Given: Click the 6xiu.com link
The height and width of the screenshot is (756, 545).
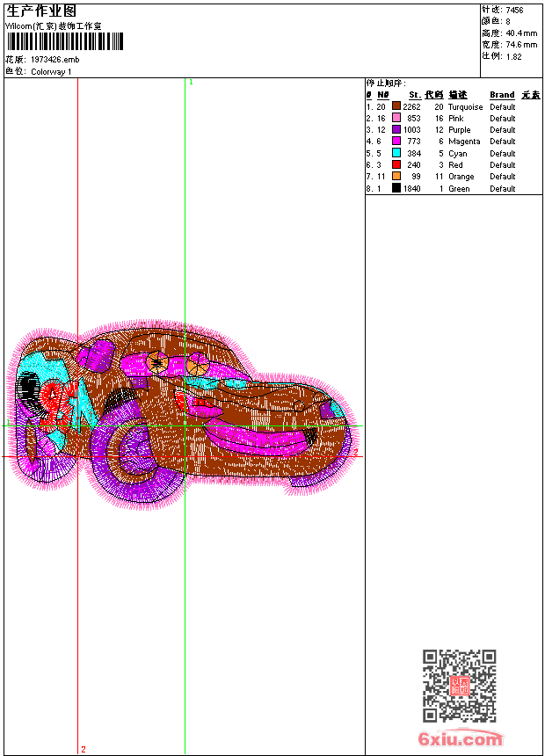Looking at the screenshot, I should [460, 738].
